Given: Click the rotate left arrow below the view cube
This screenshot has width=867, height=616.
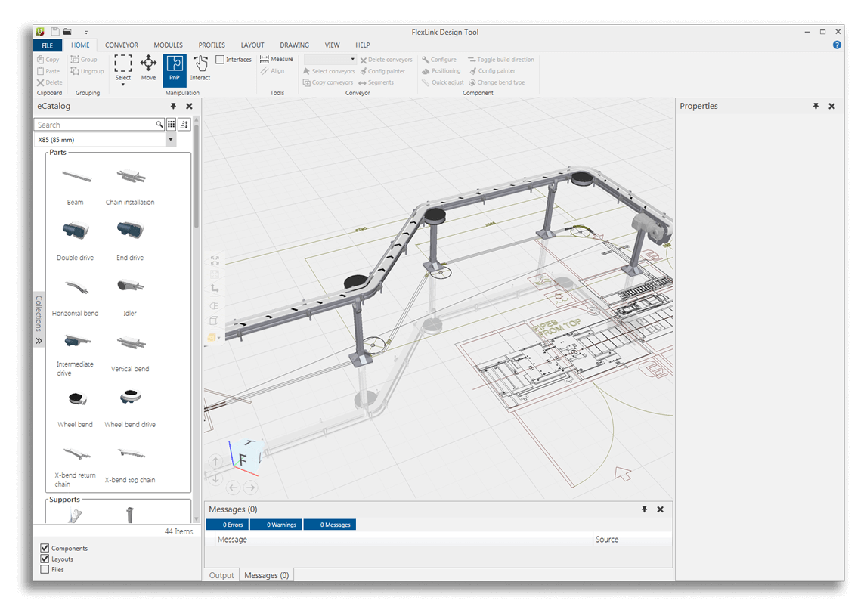Looking at the screenshot, I should tap(234, 488).
